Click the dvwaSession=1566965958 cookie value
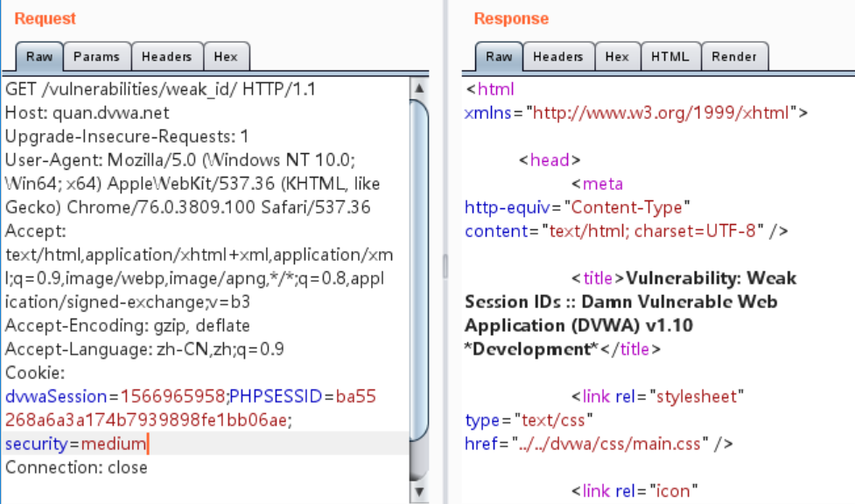855x504 pixels. pyautogui.click(x=115, y=396)
